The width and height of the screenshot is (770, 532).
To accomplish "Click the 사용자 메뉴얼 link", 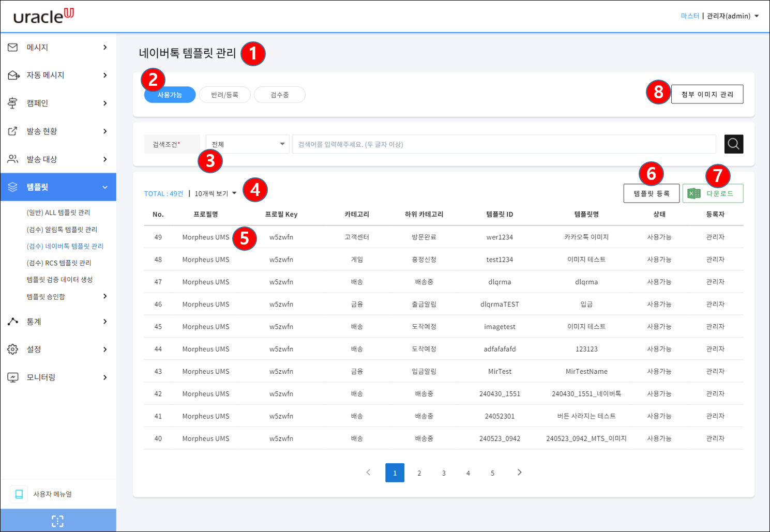I will point(53,494).
